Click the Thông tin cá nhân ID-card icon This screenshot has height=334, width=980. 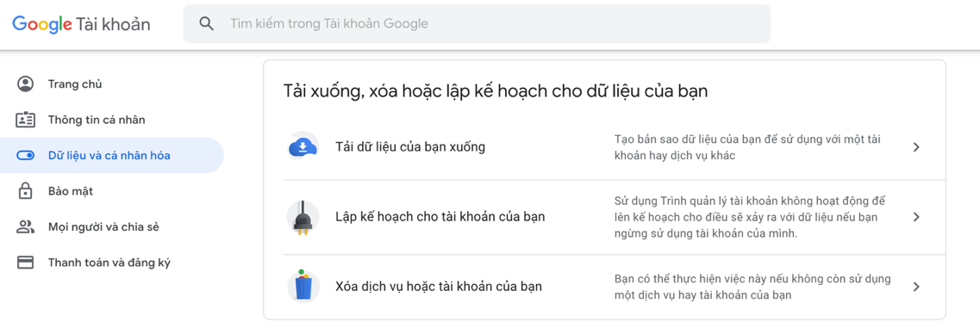click(25, 120)
